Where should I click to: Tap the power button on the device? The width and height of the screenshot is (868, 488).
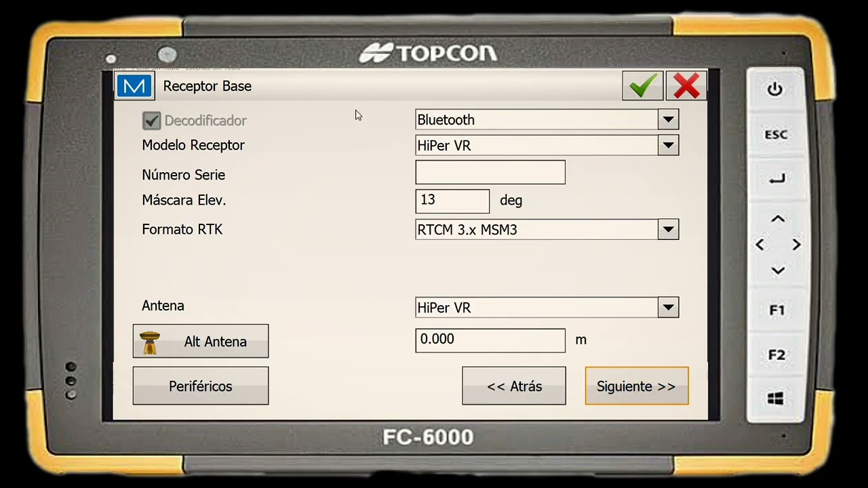click(775, 89)
